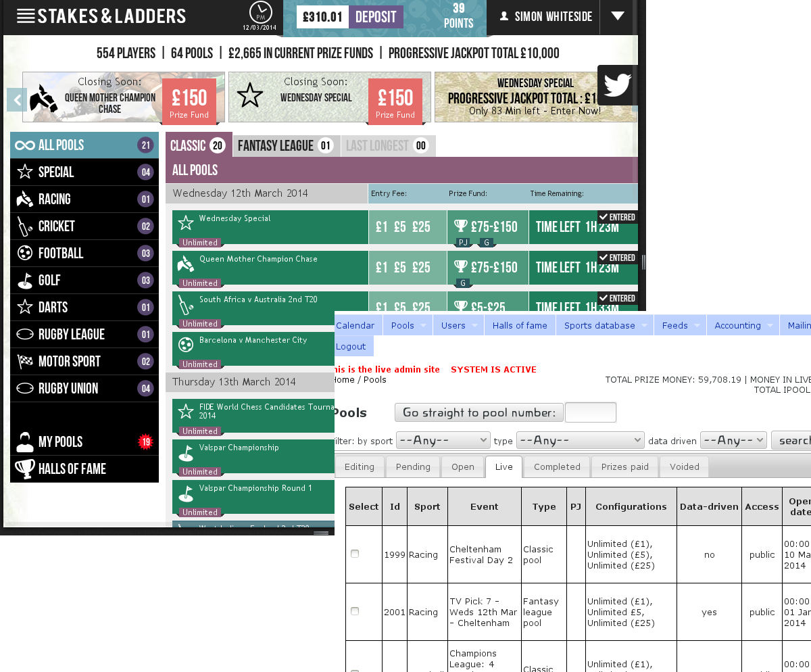Open My Pools in the sidebar

click(x=84, y=442)
